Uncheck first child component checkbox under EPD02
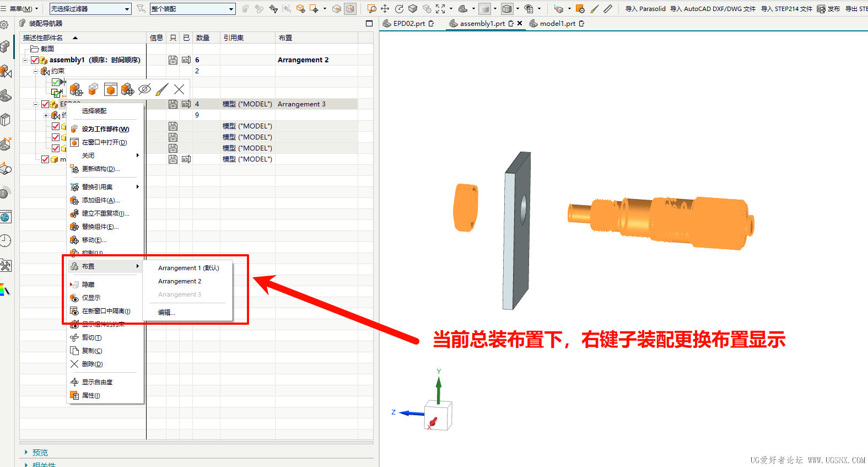 [x=56, y=126]
